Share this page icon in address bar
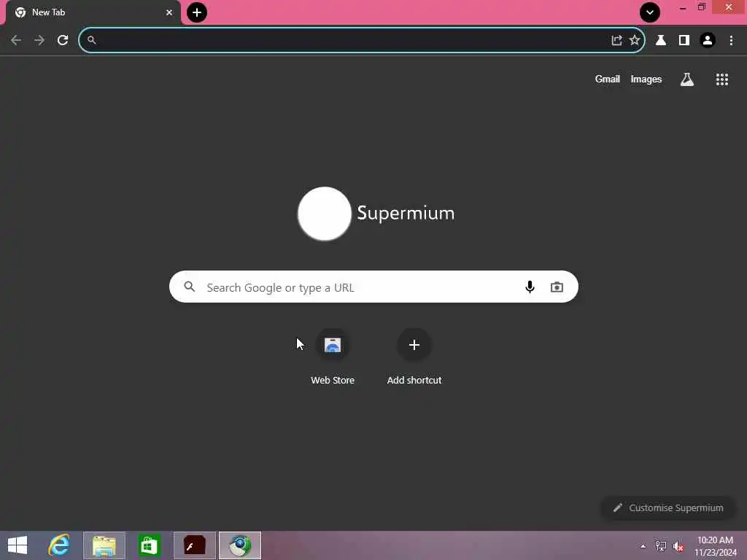This screenshot has width=747, height=560. pos(616,40)
